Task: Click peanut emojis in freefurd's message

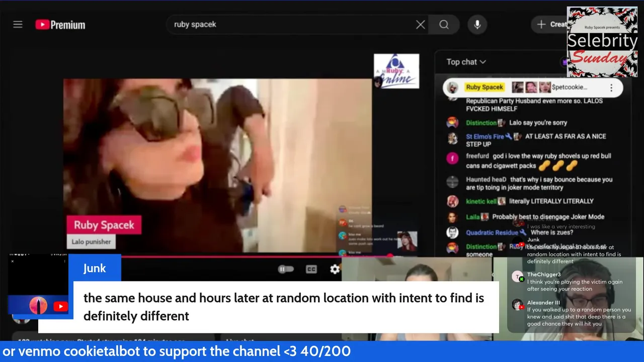Action: pyautogui.click(x=557, y=165)
